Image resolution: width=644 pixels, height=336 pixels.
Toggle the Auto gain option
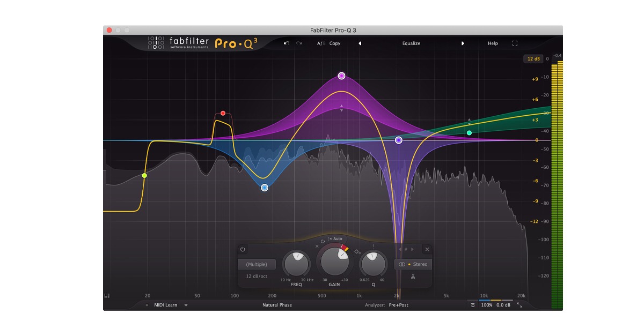335,238
